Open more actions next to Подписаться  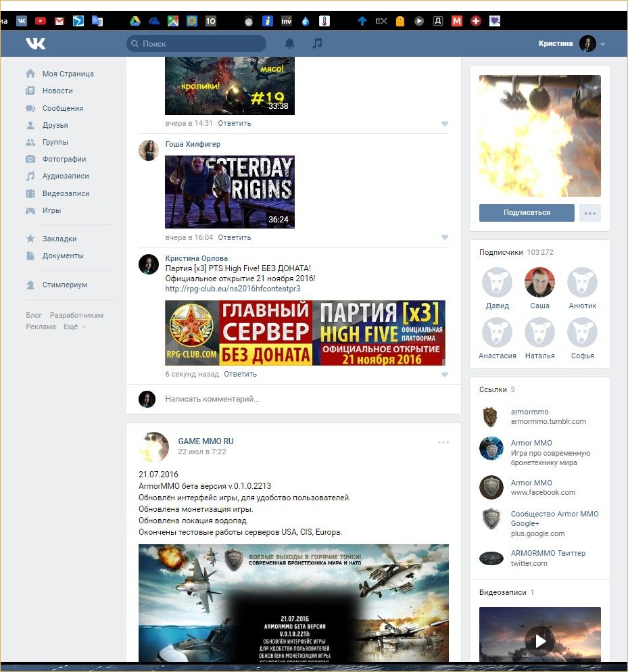pos(590,213)
